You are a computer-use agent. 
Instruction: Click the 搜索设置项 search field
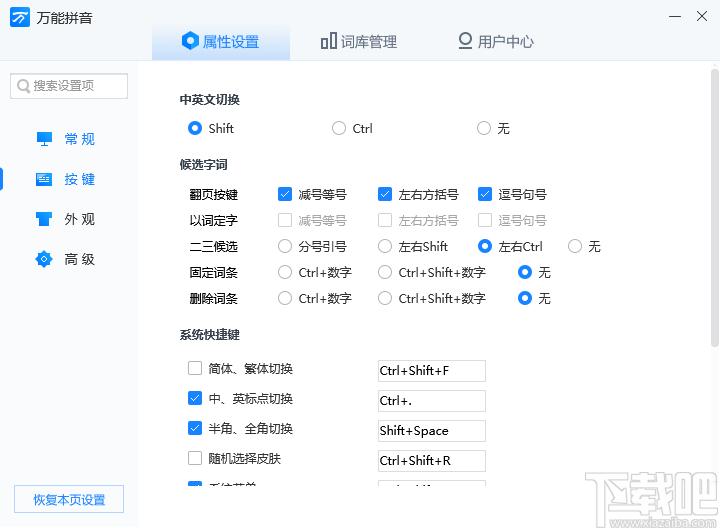(69, 86)
